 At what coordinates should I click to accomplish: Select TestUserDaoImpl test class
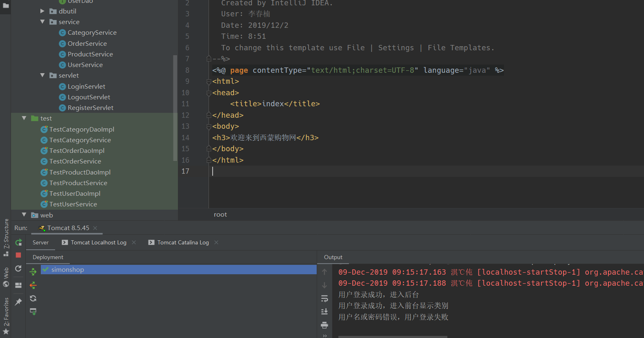[x=74, y=193]
